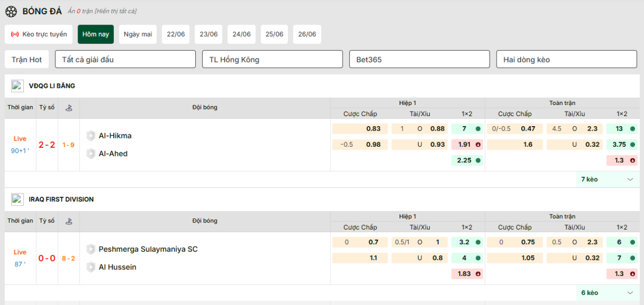Click the VĐQG Li Băng league logo
This screenshot has width=644, height=305.
18,86
